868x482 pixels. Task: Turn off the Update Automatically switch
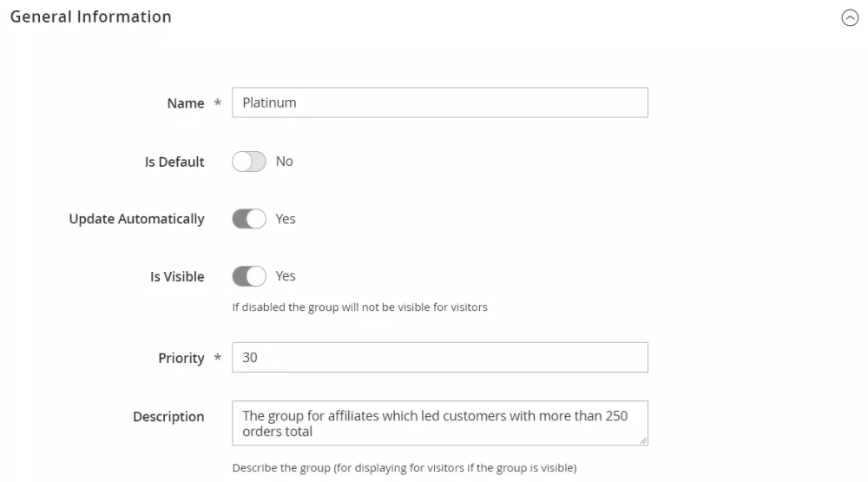click(248, 219)
